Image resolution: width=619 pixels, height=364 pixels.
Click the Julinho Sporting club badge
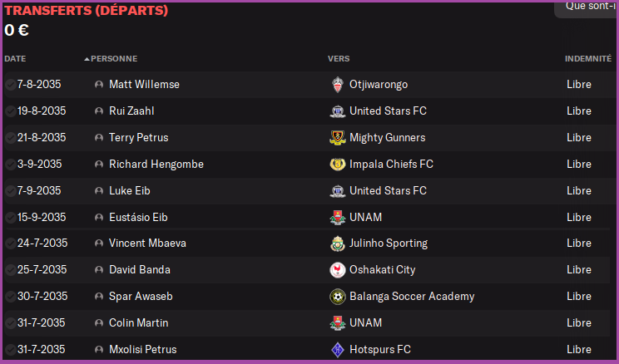point(337,243)
